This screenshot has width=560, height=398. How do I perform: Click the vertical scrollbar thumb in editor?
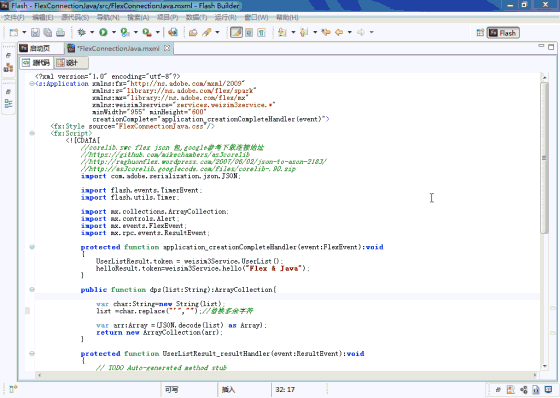[544, 158]
